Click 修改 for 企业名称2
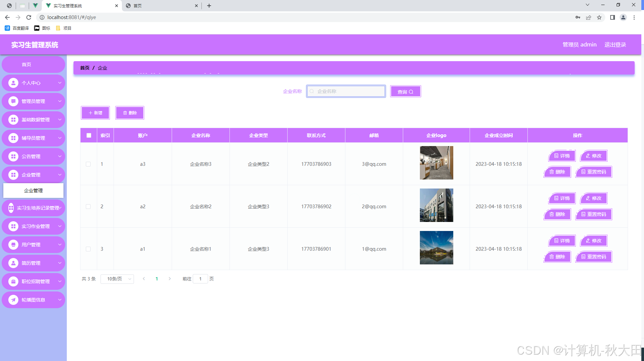This screenshot has width=644, height=361. [x=594, y=198]
